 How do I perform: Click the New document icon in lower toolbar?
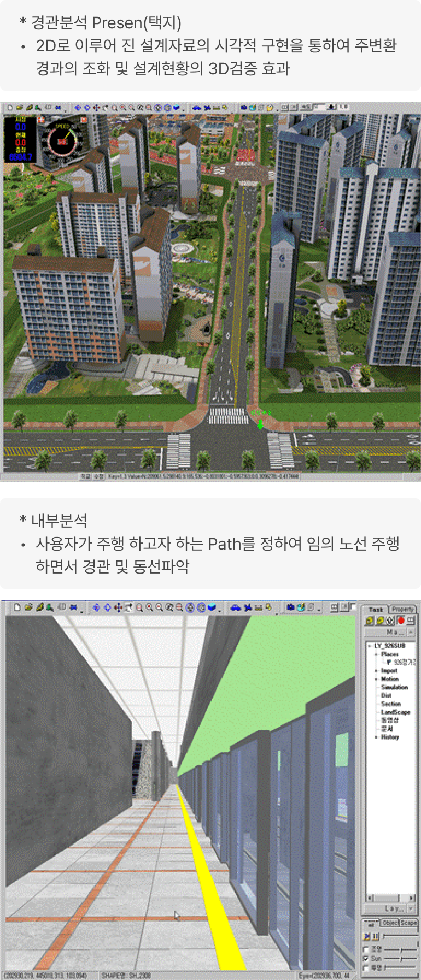coord(17,607)
